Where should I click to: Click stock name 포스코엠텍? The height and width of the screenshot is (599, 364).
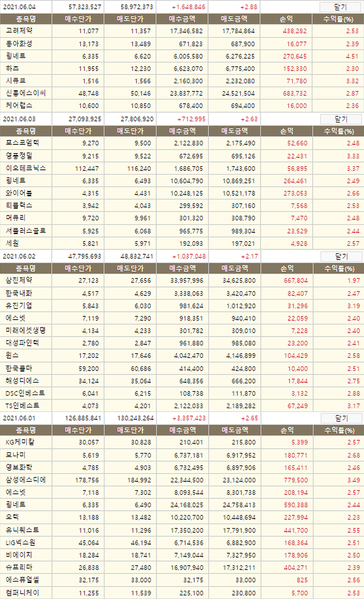pos(22,143)
